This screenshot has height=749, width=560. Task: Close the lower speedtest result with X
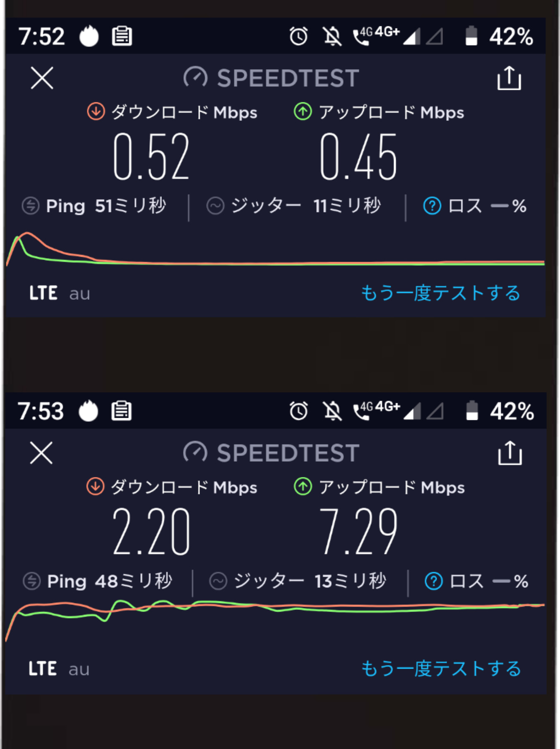tap(41, 453)
